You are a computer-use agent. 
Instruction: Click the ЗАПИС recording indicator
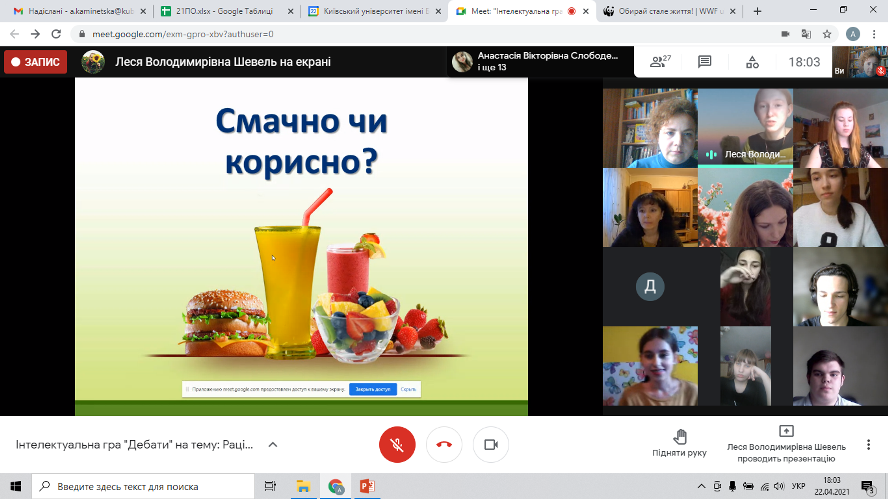34,62
